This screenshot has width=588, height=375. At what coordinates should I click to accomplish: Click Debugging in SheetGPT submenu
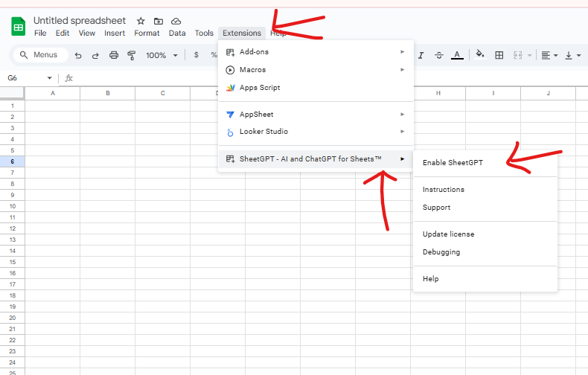click(485, 252)
